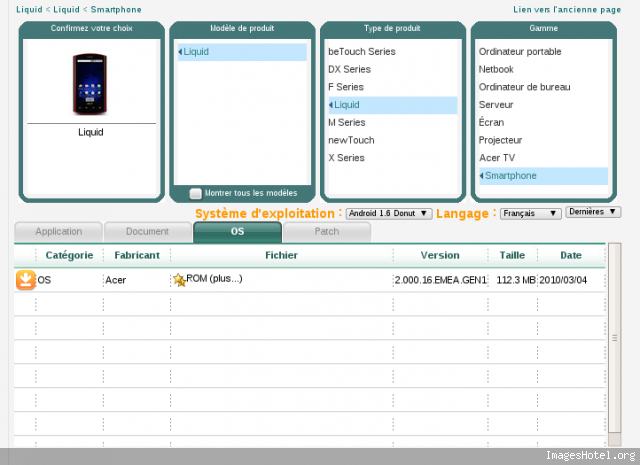The height and width of the screenshot is (465, 640).
Task: Select Serveur in Gamme list
Action: 496,105
